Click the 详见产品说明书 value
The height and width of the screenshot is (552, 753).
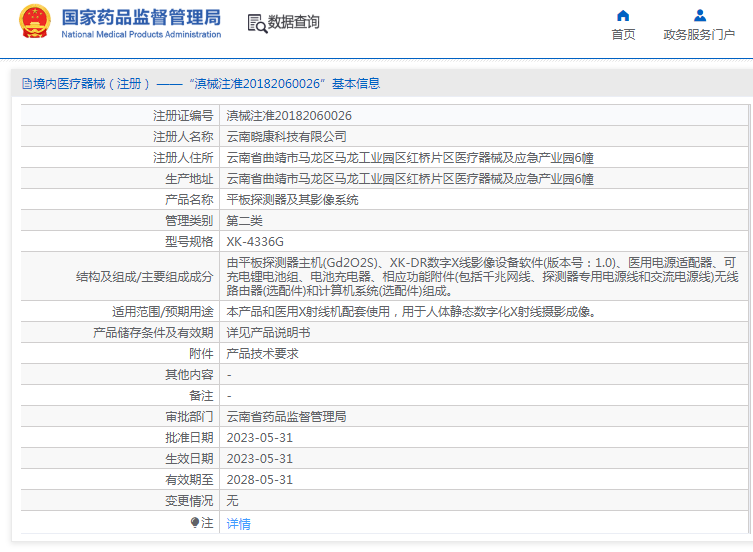[268, 333]
